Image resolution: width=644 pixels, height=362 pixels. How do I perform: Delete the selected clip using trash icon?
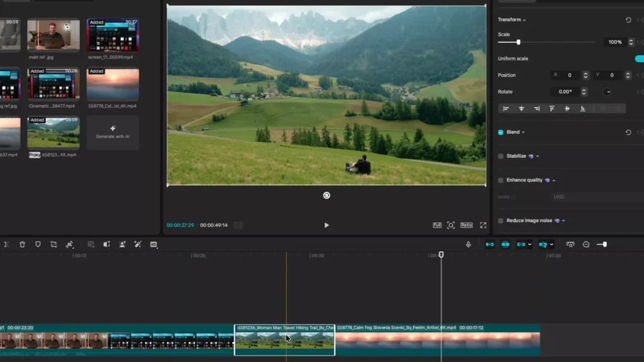(22, 244)
